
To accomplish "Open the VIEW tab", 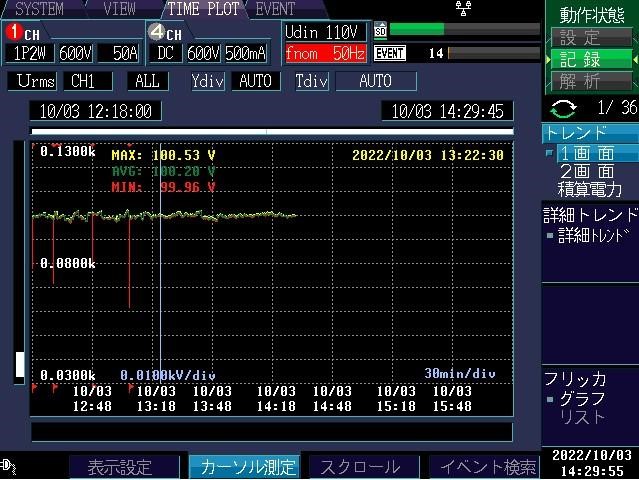I will pos(119,9).
